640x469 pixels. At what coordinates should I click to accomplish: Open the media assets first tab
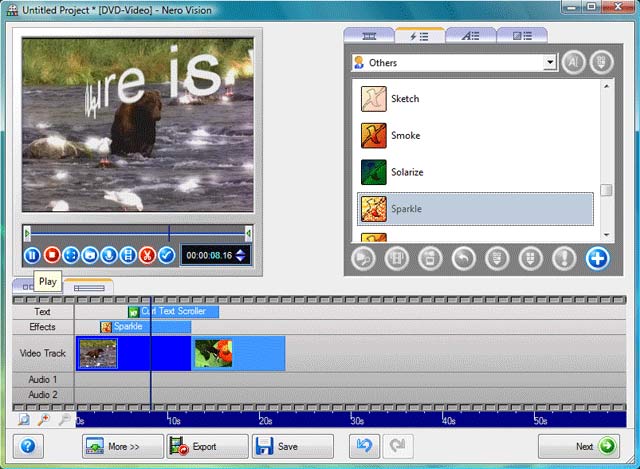369,36
